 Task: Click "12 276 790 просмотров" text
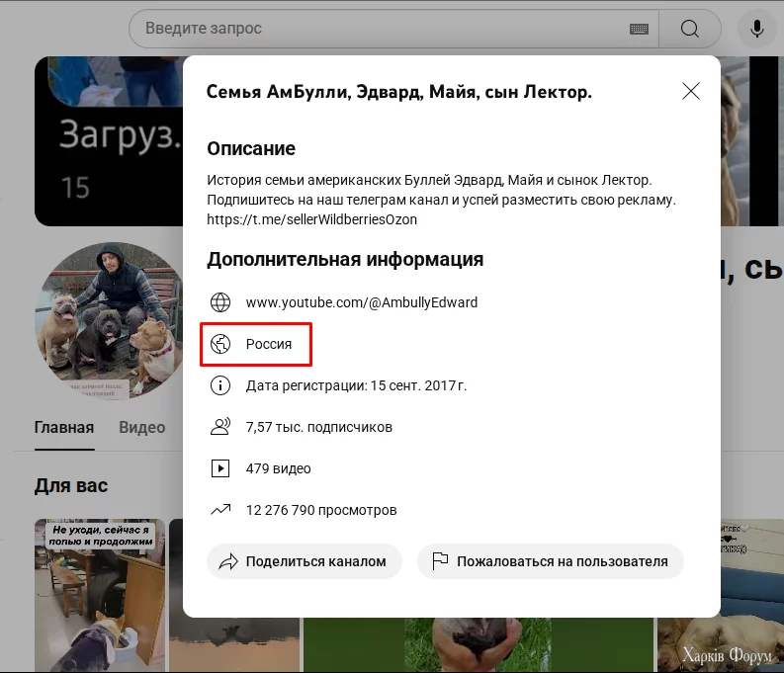(321, 510)
